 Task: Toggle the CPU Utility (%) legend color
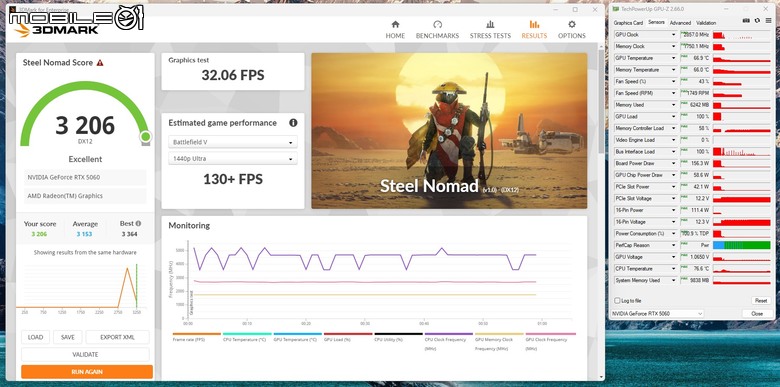pyautogui.click(x=398, y=334)
